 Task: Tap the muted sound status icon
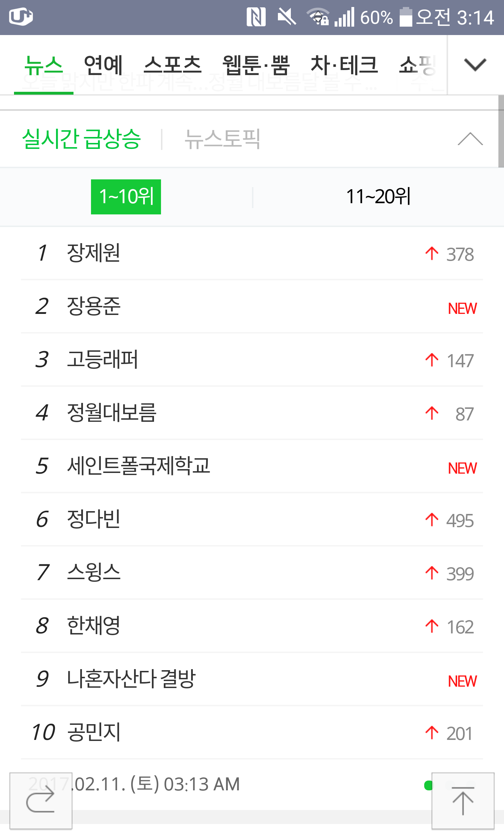tap(287, 17)
